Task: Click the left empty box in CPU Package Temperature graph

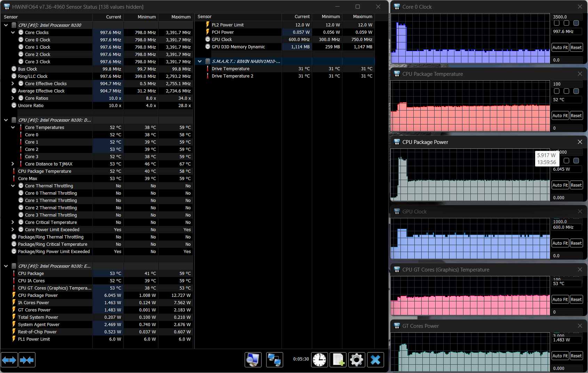Action: [x=557, y=91]
